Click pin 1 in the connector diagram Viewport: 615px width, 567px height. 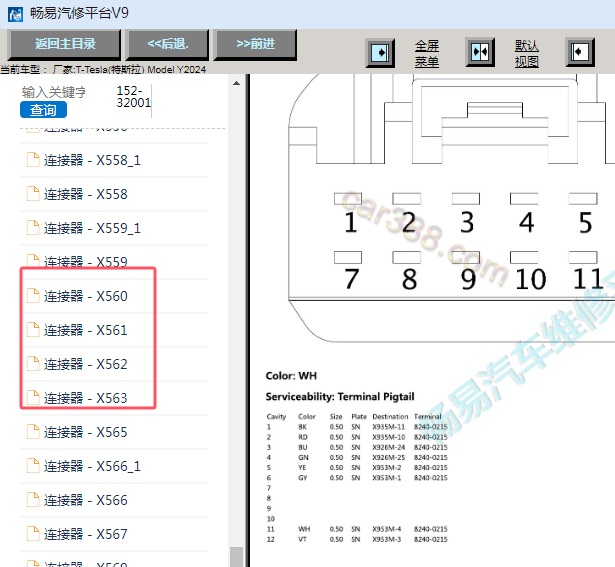tap(351, 222)
